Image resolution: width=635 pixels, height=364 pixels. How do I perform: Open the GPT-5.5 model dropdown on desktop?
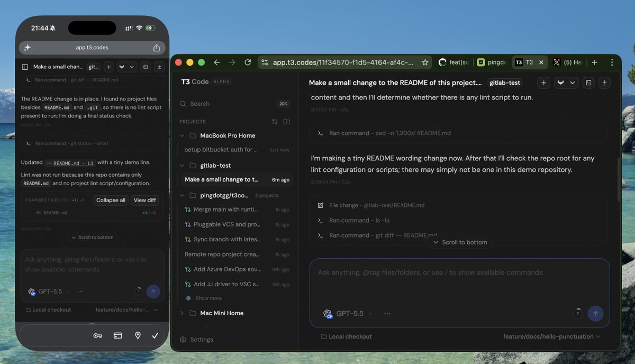[x=348, y=314]
